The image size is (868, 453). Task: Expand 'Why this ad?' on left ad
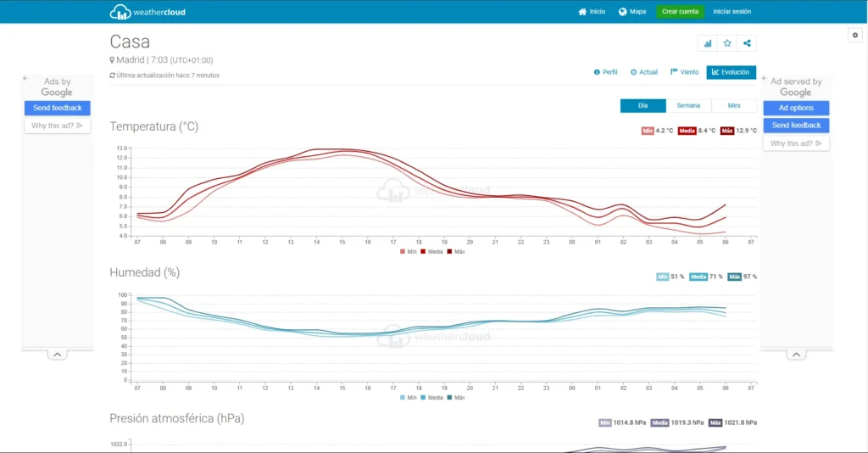point(57,126)
